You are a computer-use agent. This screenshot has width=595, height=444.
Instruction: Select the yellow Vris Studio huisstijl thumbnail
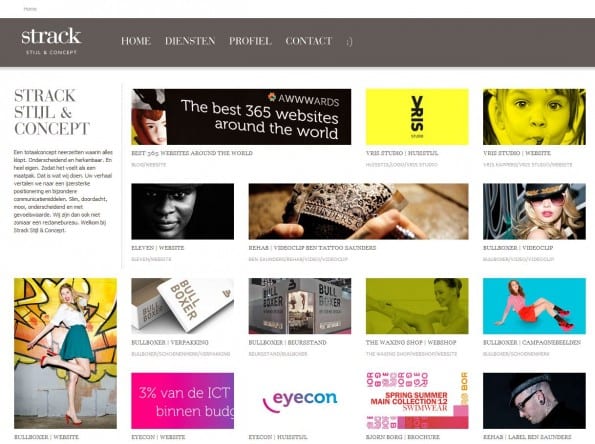pos(417,117)
